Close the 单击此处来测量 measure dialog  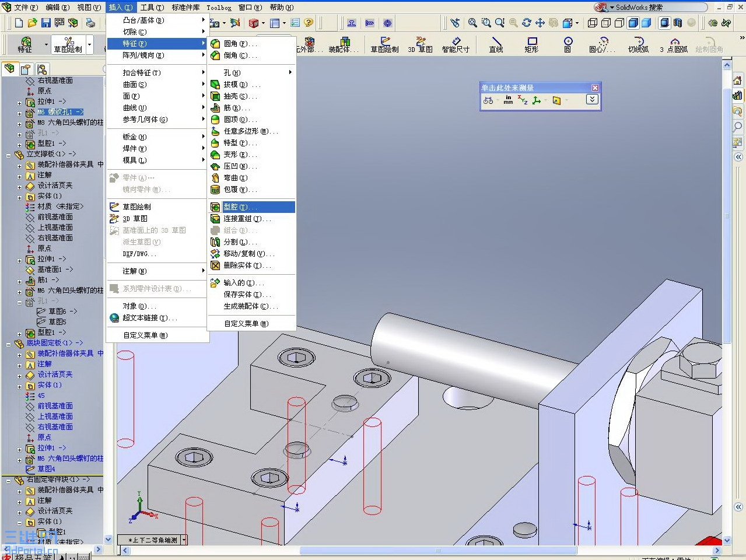[x=595, y=87]
